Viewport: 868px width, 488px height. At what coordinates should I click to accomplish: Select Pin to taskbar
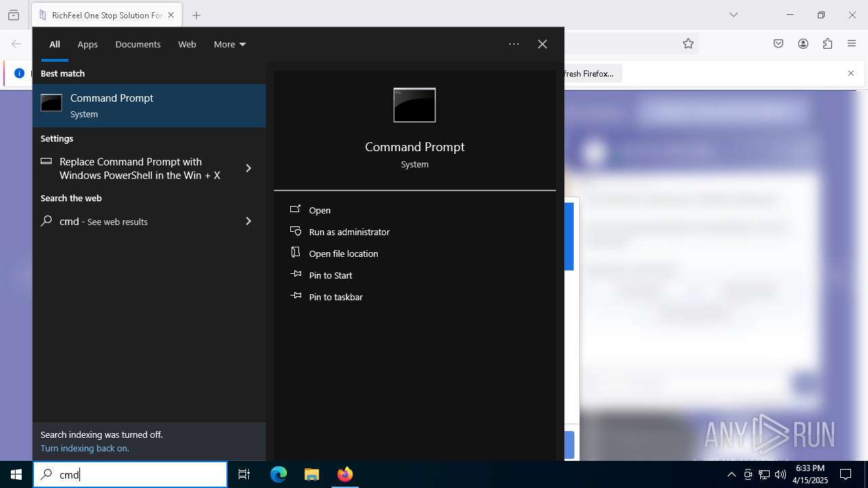click(x=415, y=297)
